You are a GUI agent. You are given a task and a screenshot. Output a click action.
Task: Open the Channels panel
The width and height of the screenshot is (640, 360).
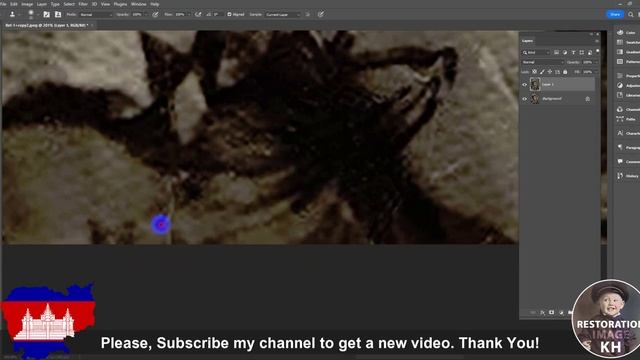[628, 109]
